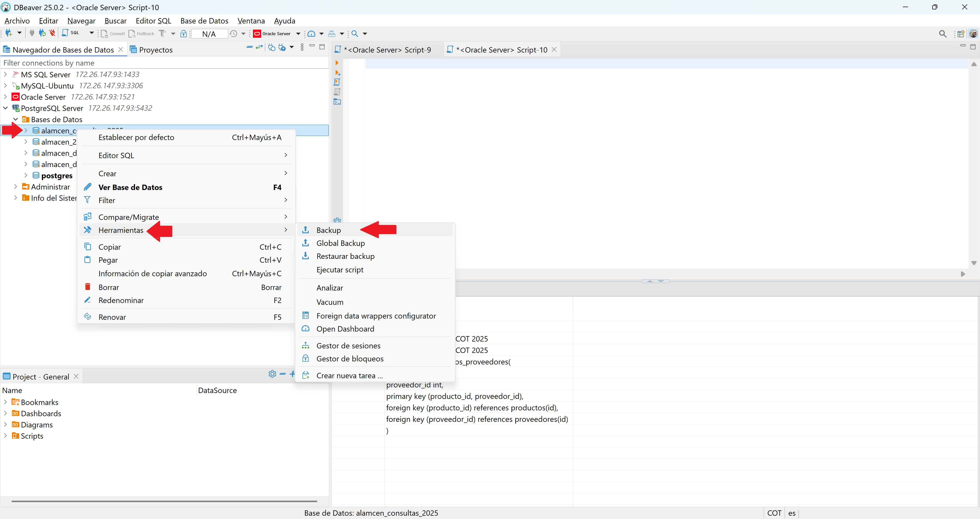Image resolution: width=980 pixels, height=519 pixels.
Task: Select Global Backup menu entry
Action: click(x=375, y=243)
